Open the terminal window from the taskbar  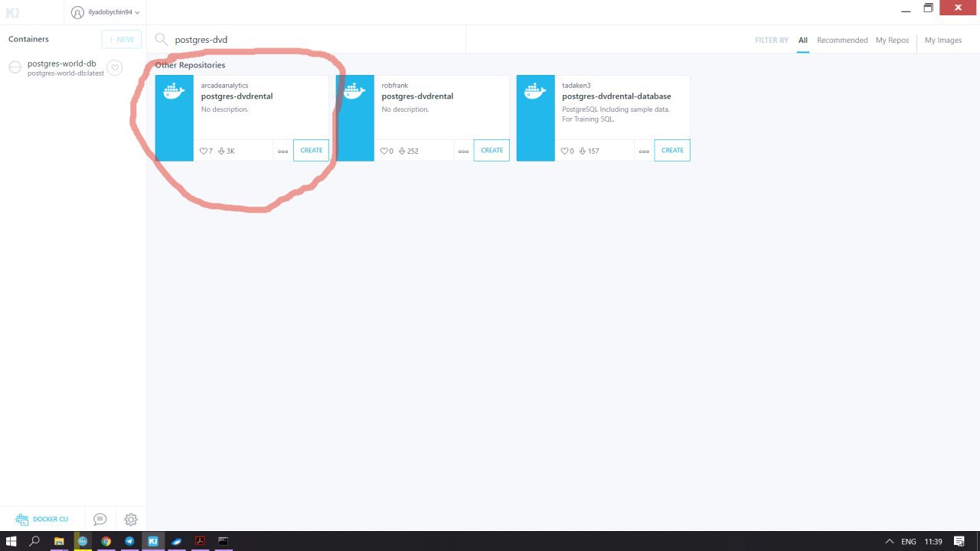coord(224,541)
